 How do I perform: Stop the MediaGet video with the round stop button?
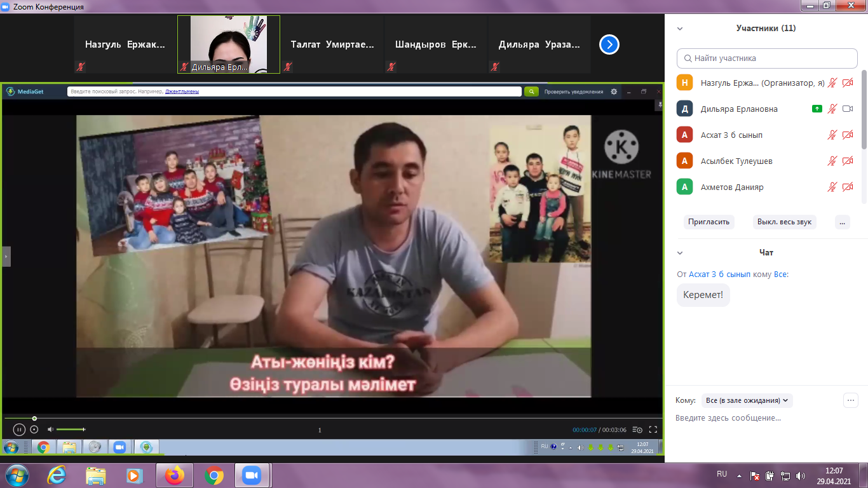[x=34, y=430]
